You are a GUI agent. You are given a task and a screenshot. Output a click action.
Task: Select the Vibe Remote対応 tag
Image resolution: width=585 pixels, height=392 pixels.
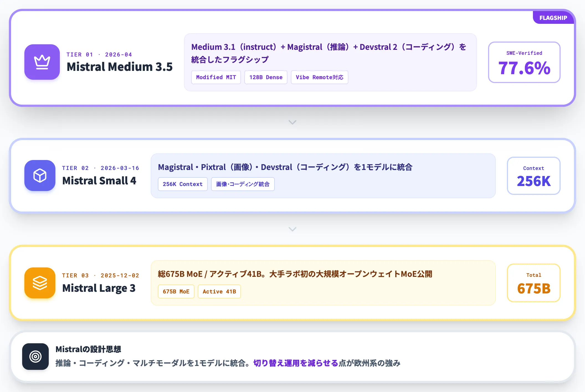[320, 77]
